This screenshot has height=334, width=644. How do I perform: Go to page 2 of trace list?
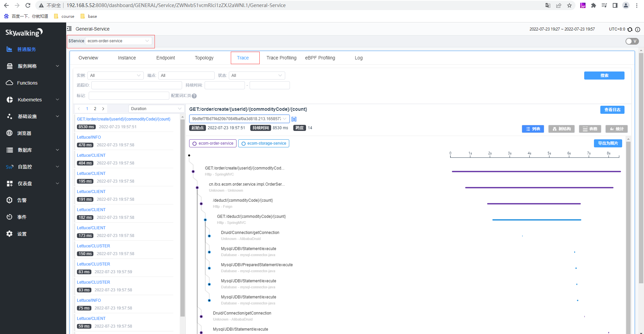(95, 109)
